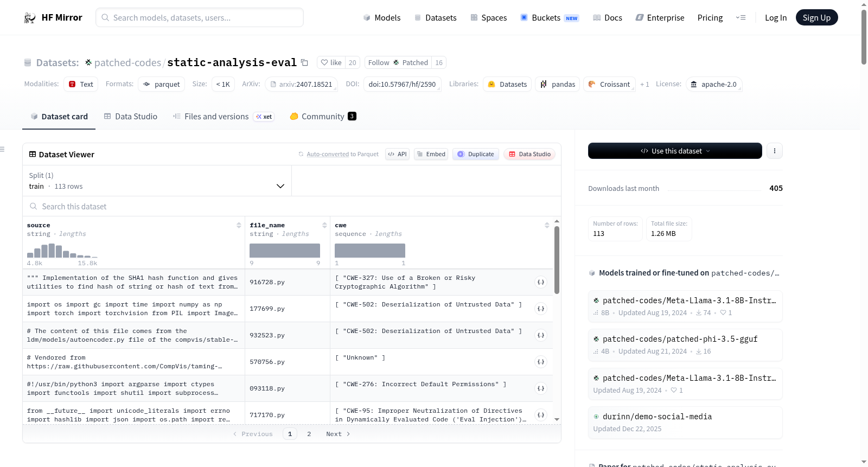Open Models in the top navigation
Viewport: 868px width, 467px height.
pos(382,18)
